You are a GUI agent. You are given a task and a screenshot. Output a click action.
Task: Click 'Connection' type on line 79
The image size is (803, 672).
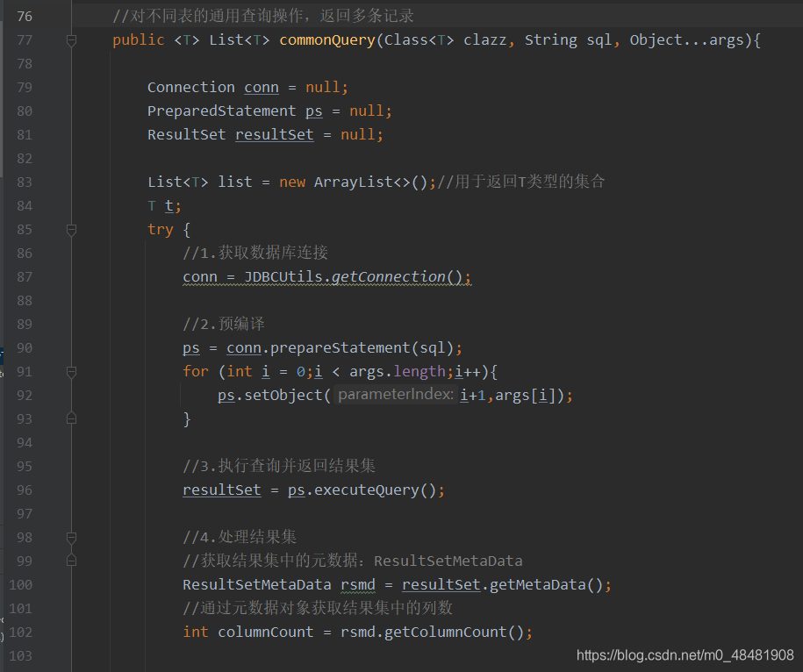tap(191, 87)
